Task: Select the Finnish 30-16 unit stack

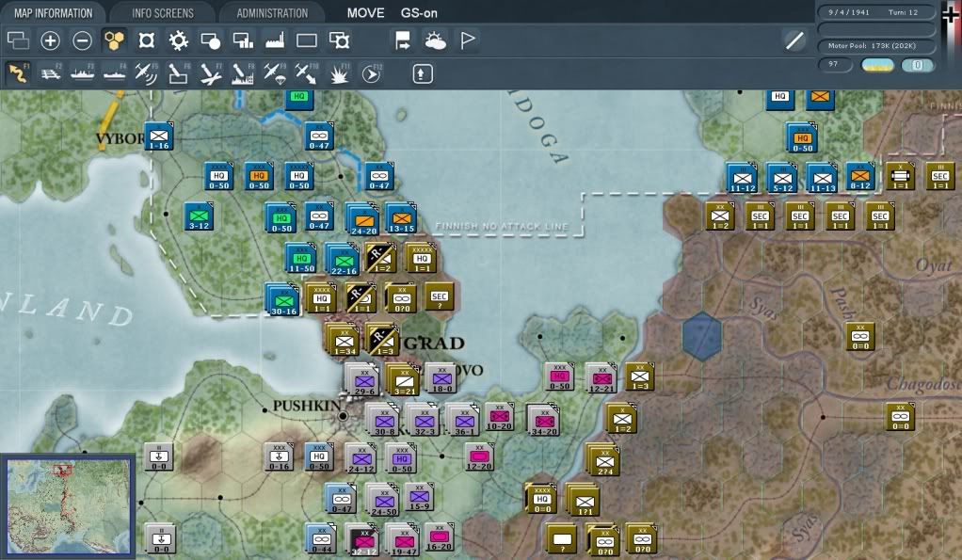Action: coord(282,299)
